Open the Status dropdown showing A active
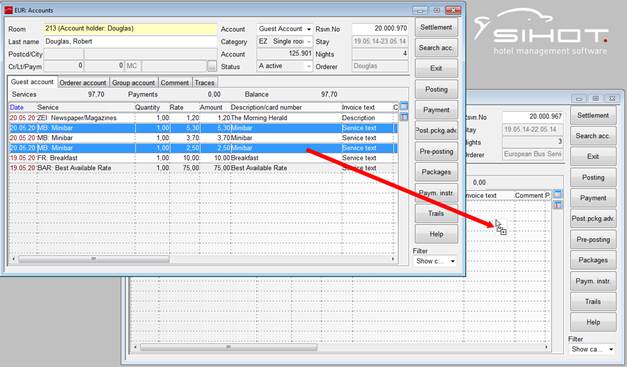 (284, 66)
